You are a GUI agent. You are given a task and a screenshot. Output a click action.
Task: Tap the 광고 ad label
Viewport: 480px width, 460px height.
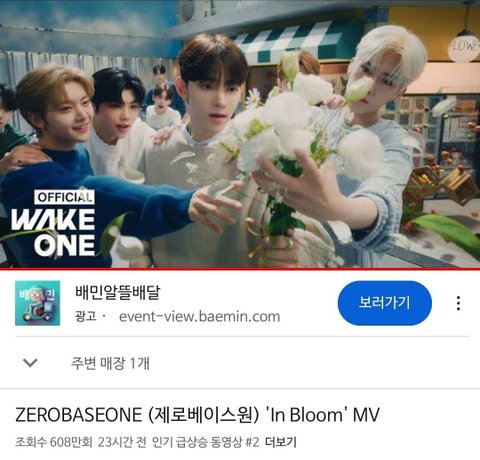click(86, 316)
